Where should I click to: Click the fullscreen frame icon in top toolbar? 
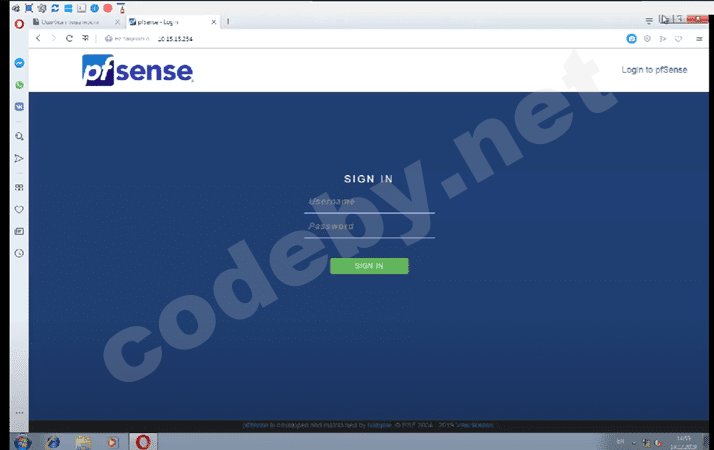coord(29,8)
